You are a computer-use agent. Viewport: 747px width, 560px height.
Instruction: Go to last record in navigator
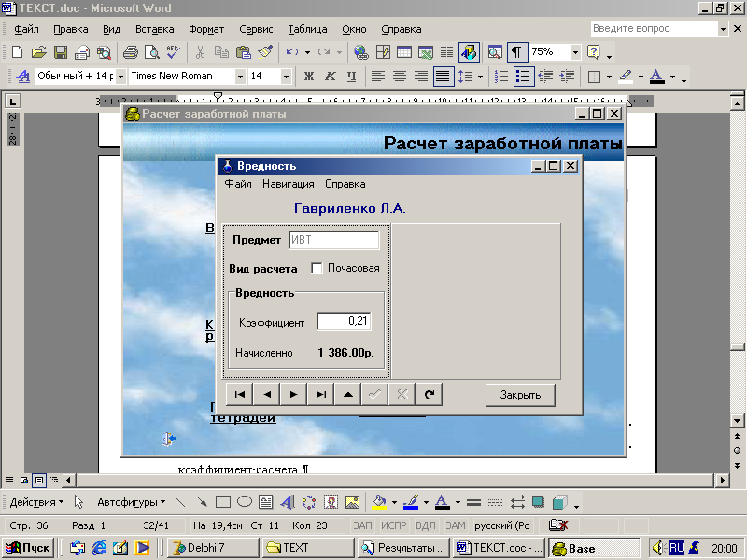click(x=321, y=395)
